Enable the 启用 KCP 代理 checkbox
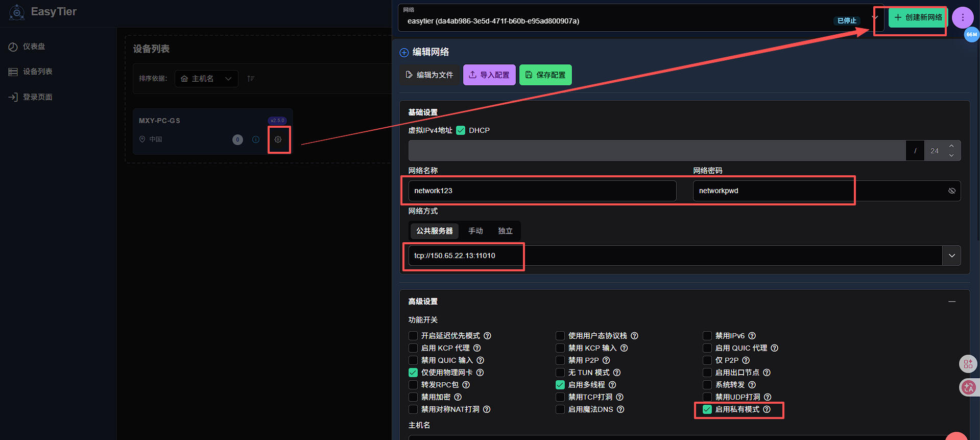The height and width of the screenshot is (440, 980). [x=413, y=348]
